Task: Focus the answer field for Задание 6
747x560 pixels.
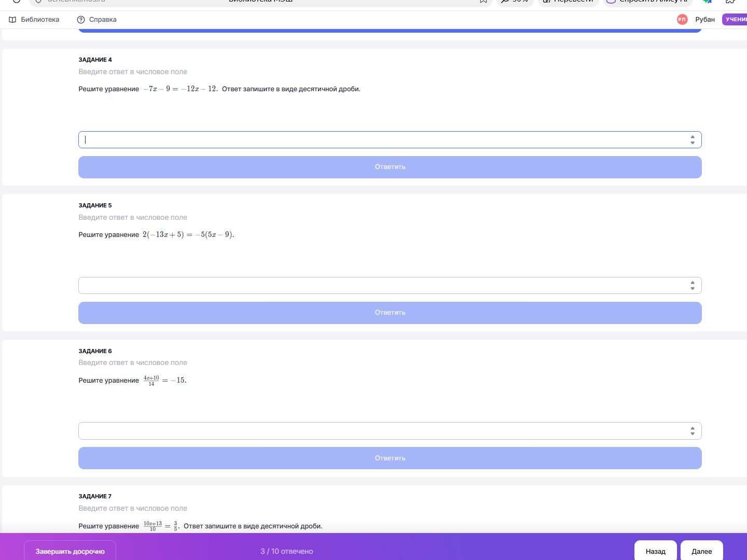Action: (x=390, y=431)
